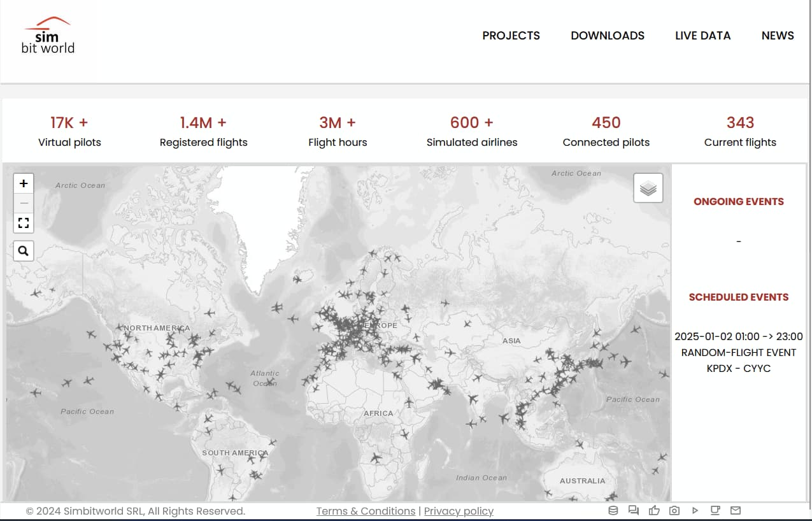The width and height of the screenshot is (812, 521).
Task: Click the envelope mail icon in footer
Action: 736,510
